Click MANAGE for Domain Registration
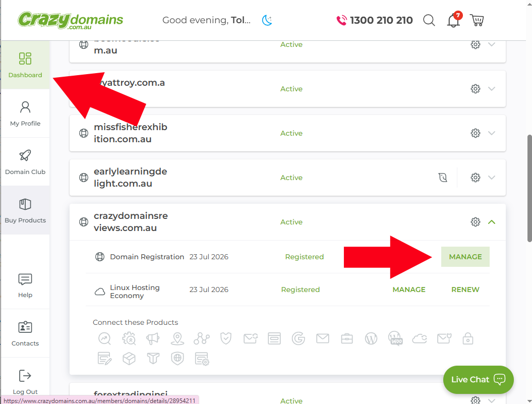 (x=465, y=257)
